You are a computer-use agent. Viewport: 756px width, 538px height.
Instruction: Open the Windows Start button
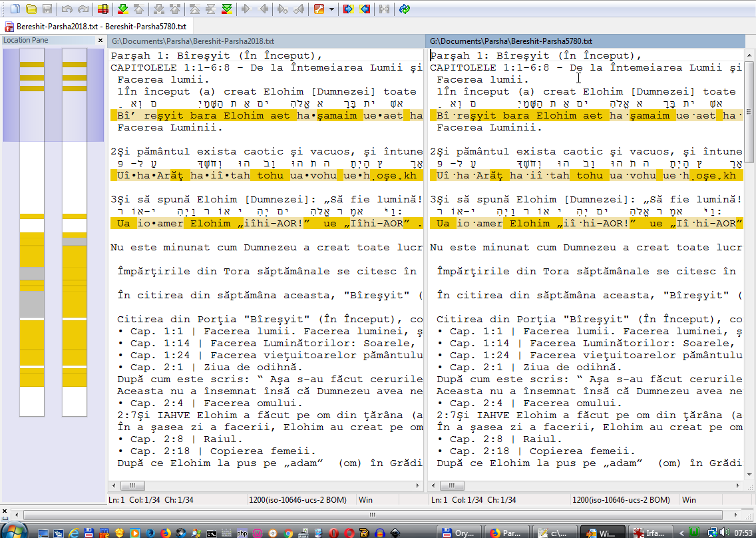pos(13,531)
